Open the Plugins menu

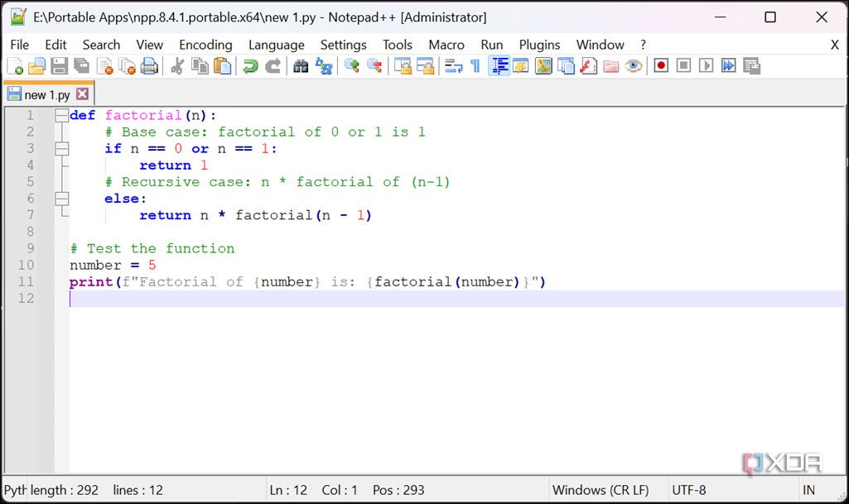[x=539, y=45]
